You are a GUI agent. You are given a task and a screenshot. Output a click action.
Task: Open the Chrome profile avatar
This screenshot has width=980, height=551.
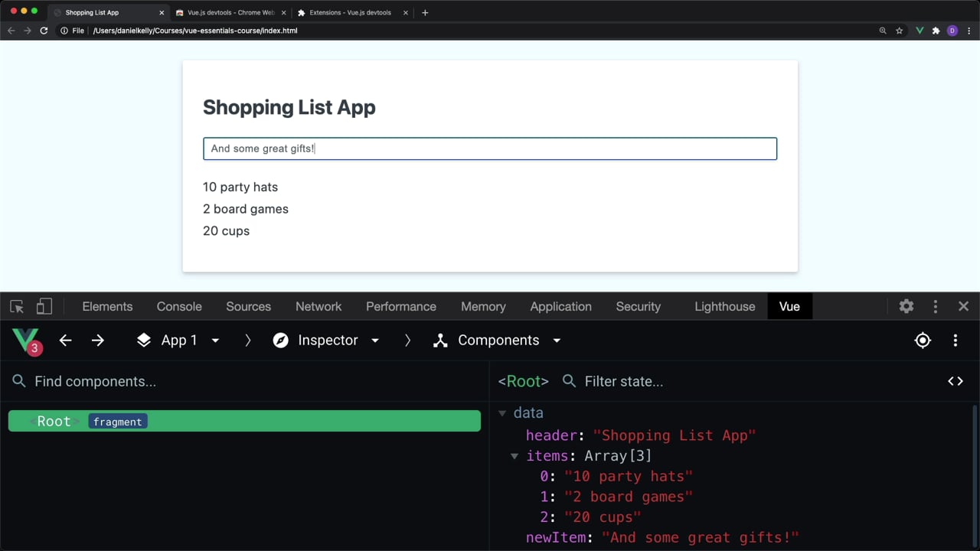(x=952, y=31)
